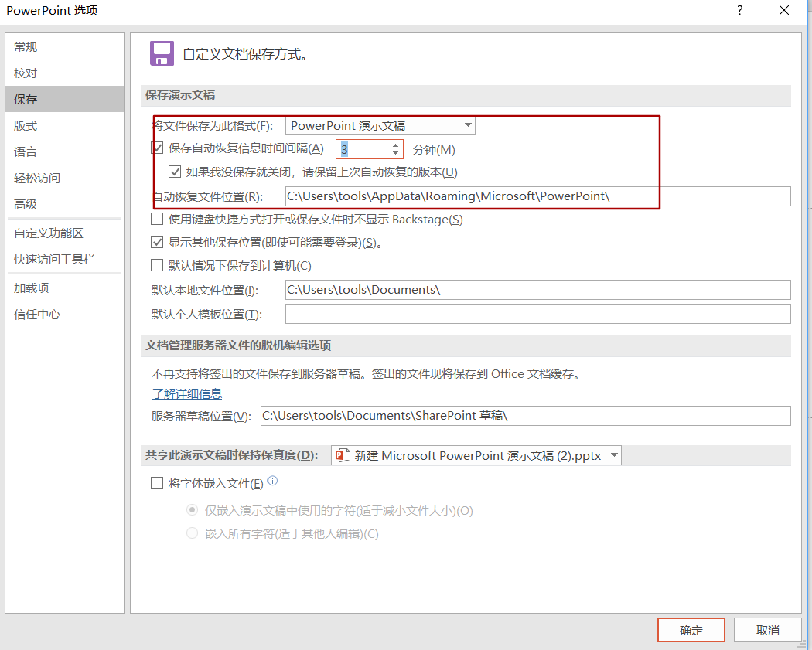
Task: Click the 默认本地文件位置 path field
Action: pyautogui.click(x=538, y=290)
